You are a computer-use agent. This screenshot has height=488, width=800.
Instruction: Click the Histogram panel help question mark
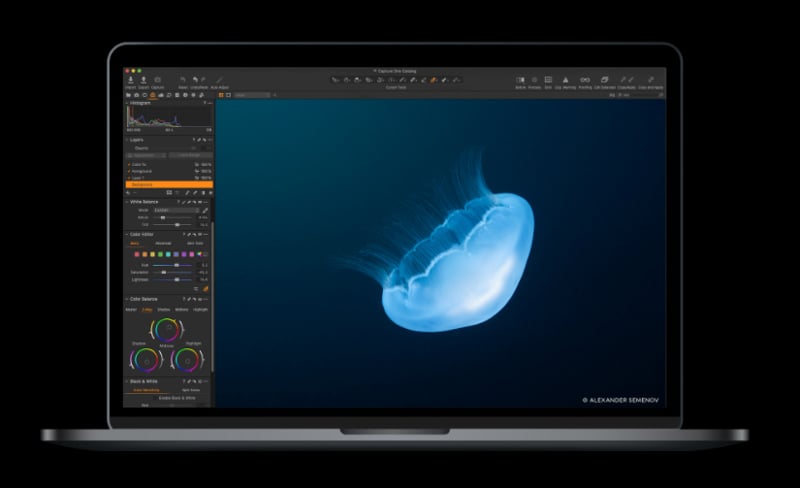205,103
